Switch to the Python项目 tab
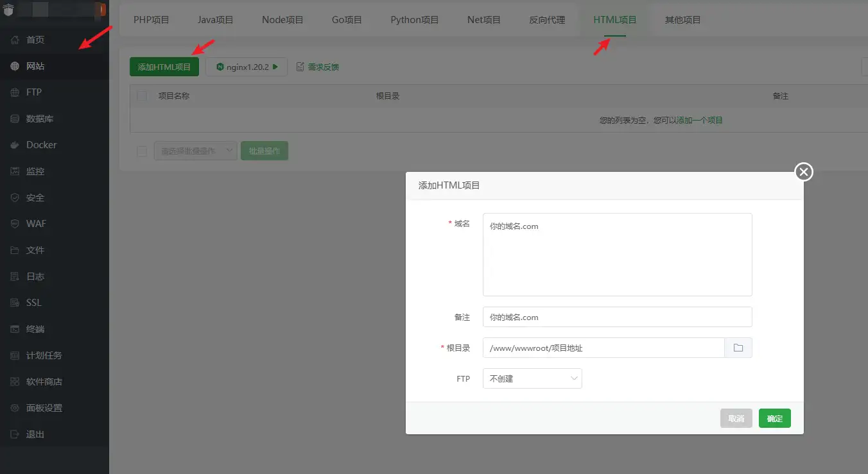This screenshot has width=868, height=474. pyautogui.click(x=415, y=20)
